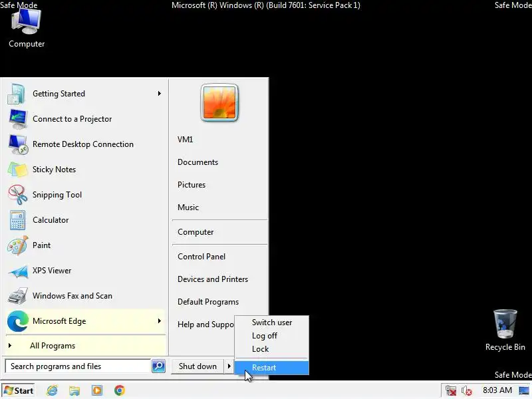This screenshot has width=532, height=399.
Task: Click the Show desktop tray icon
Action: coord(524,390)
